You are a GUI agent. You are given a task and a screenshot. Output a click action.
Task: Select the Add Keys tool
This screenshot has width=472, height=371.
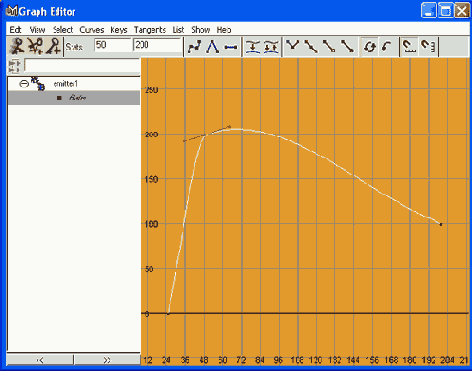pos(53,46)
